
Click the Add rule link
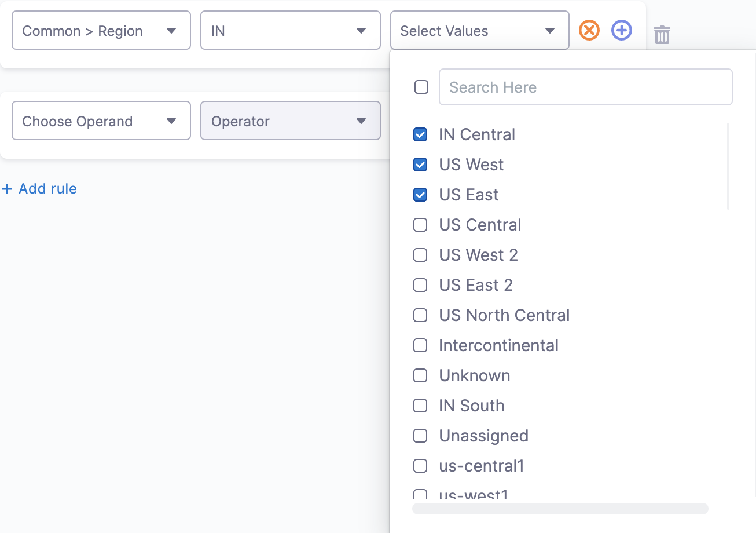39,188
